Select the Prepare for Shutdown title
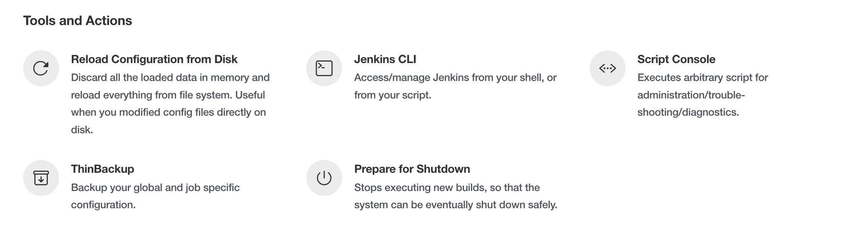The height and width of the screenshot is (247, 868). (412, 169)
